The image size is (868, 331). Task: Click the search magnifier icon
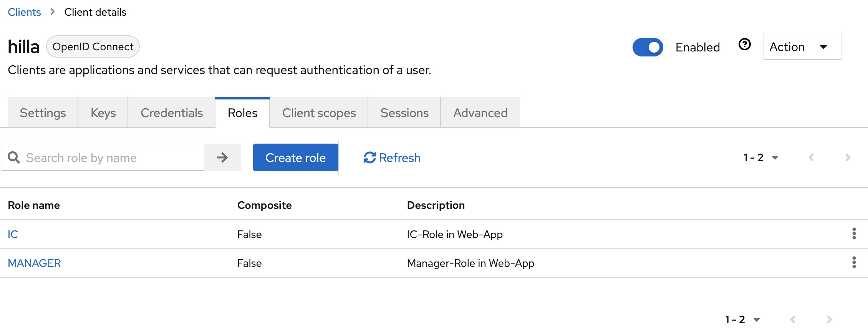point(14,157)
